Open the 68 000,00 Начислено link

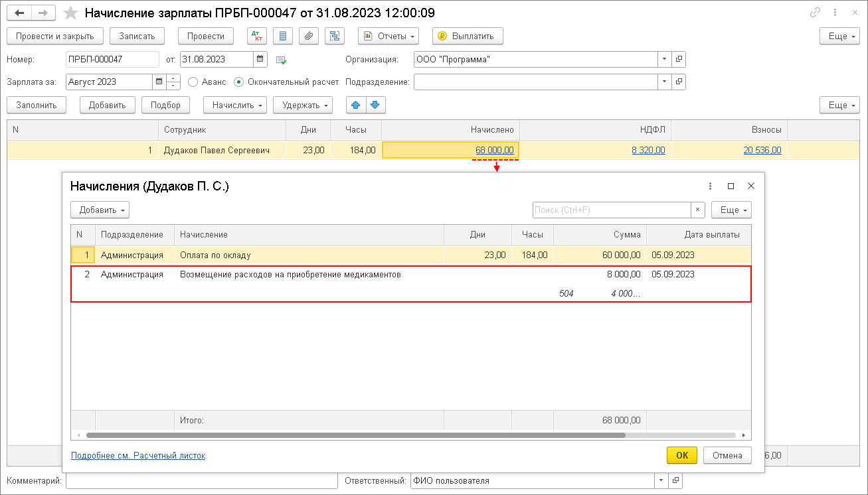point(495,151)
